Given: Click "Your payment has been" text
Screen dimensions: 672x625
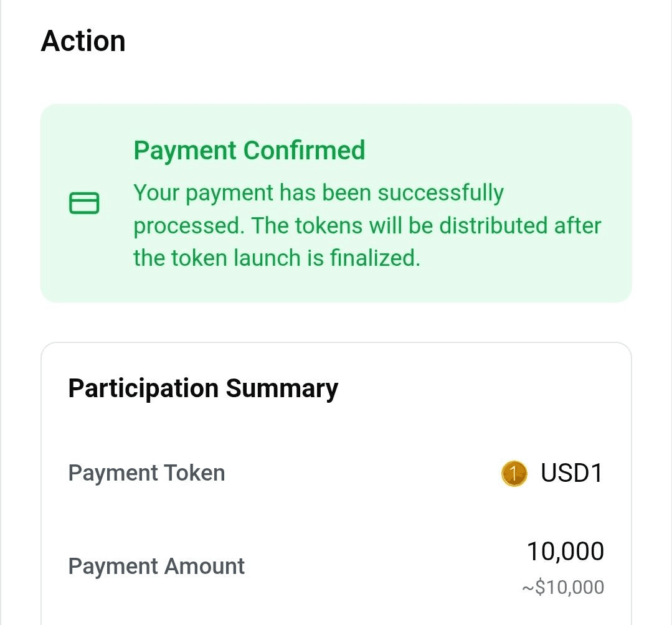Looking at the screenshot, I should pyautogui.click(x=252, y=193).
